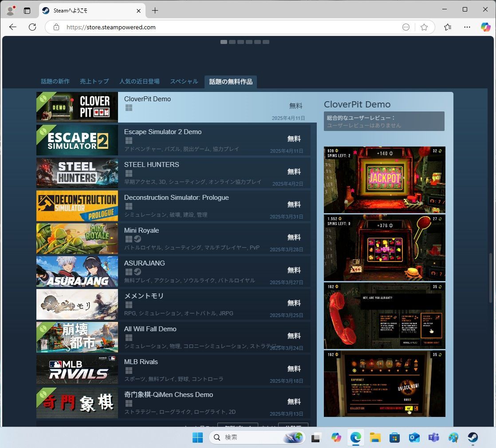Open Task View on the taskbar
This screenshot has height=448, width=496.
pos(316,437)
